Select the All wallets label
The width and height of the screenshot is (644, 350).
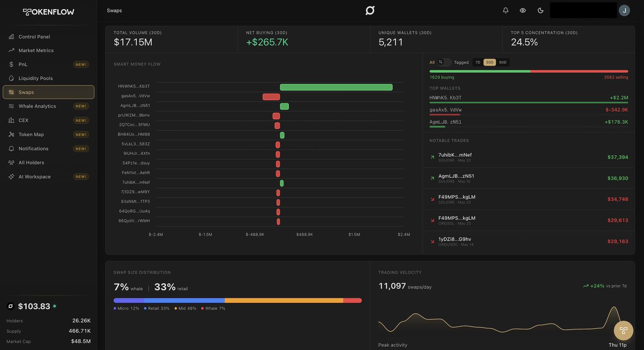coord(432,62)
